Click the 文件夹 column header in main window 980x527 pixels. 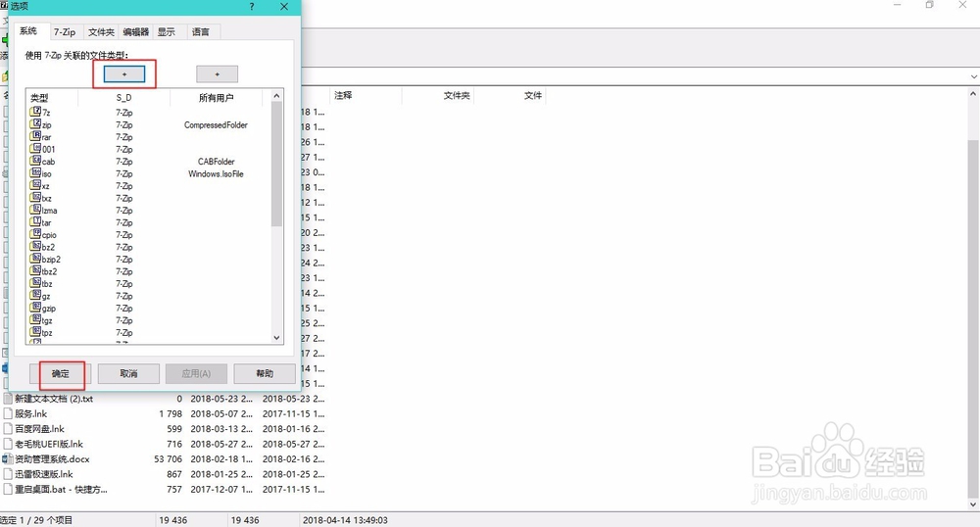point(457,95)
